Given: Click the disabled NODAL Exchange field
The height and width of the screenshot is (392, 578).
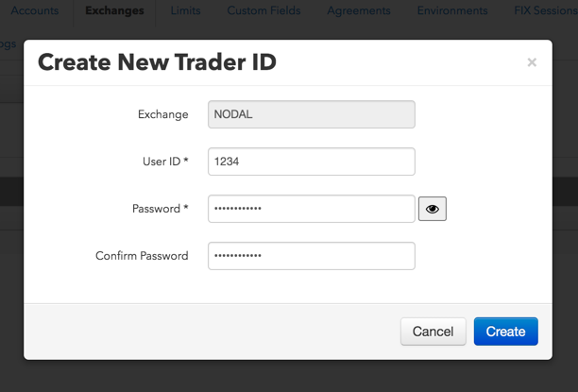Looking at the screenshot, I should pos(312,114).
